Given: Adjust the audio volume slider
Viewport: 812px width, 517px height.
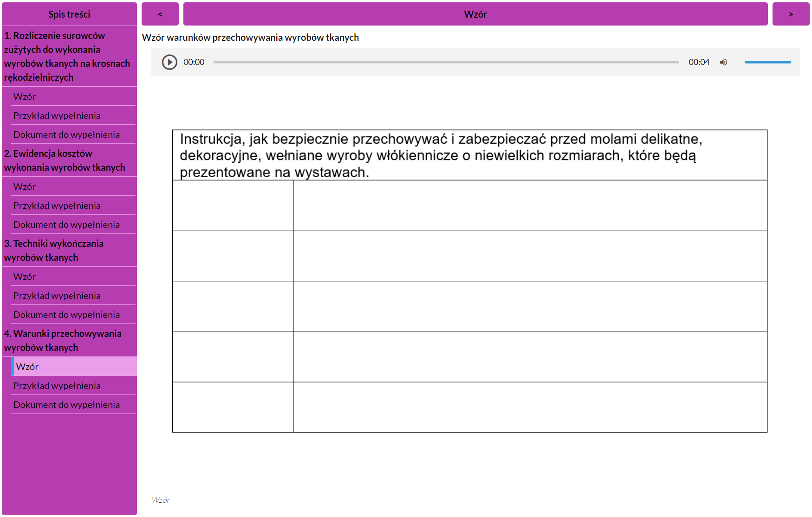Looking at the screenshot, I should point(767,62).
